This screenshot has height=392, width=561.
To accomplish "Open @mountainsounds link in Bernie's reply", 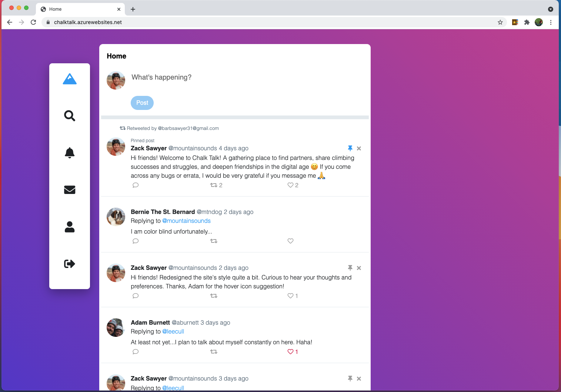I will (x=186, y=221).
